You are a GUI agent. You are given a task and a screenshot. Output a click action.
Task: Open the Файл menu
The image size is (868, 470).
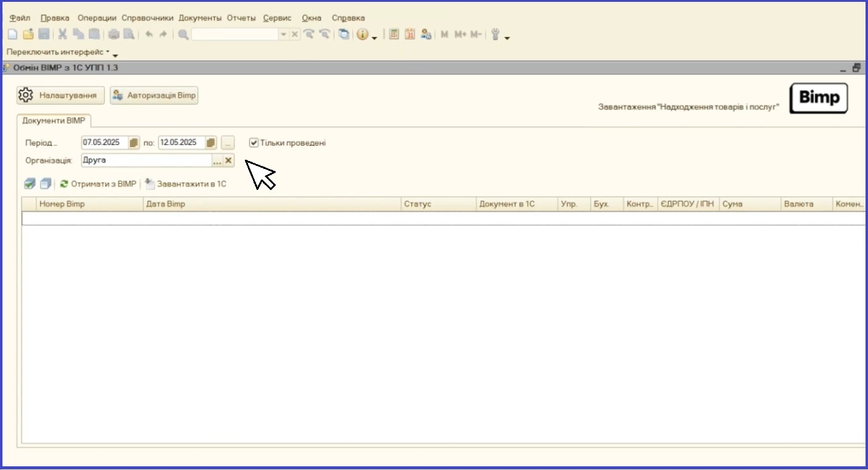coord(20,18)
